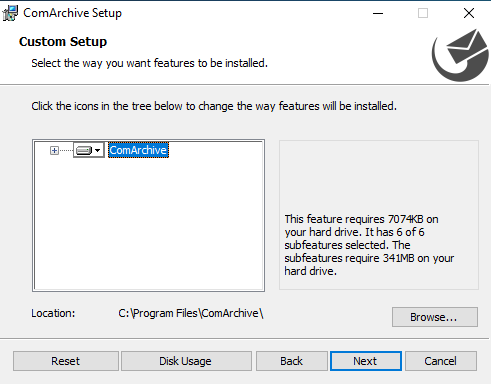This screenshot has height=384, width=491.
Task: Open the ComArchive install-mode drive dropdown
Action: point(89,150)
